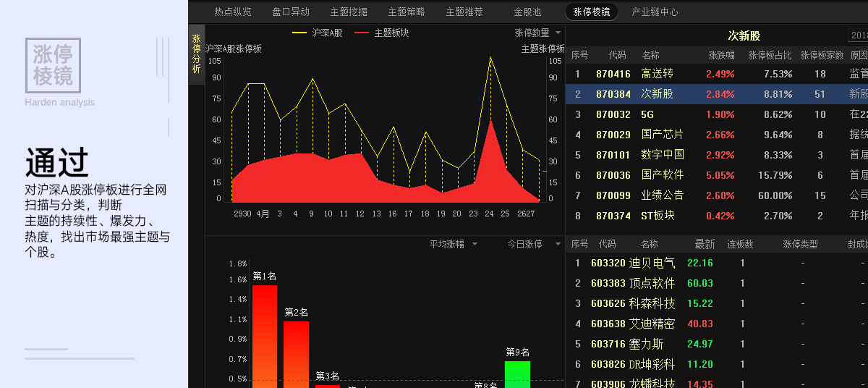Click the red 第1名 bar

coord(265,336)
